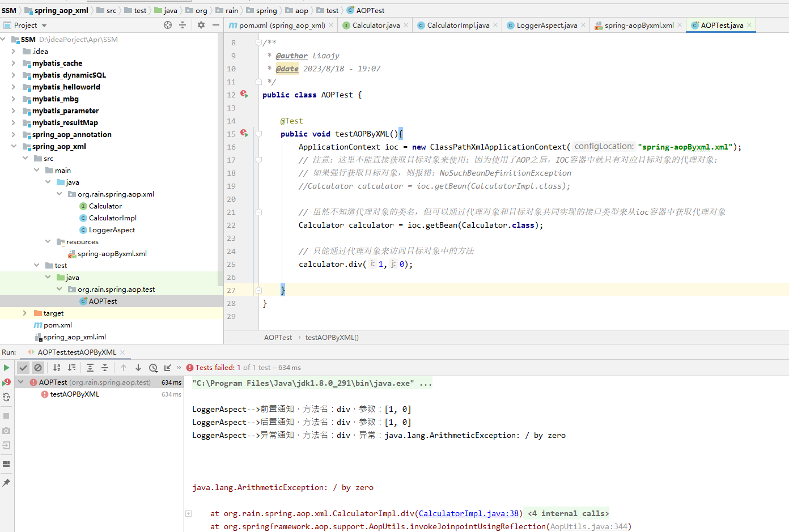This screenshot has height=532, width=789.
Task: Open Project panel settings gear
Action: tap(201, 25)
